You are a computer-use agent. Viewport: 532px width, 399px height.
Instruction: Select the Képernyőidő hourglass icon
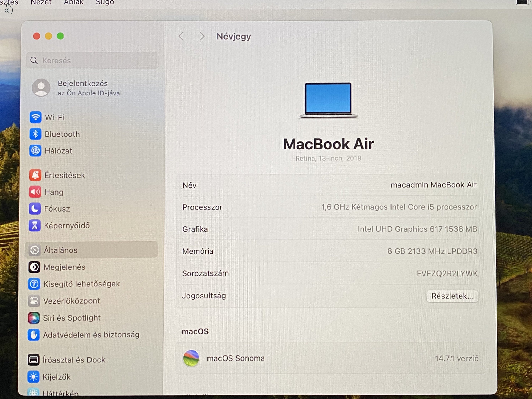(x=35, y=225)
